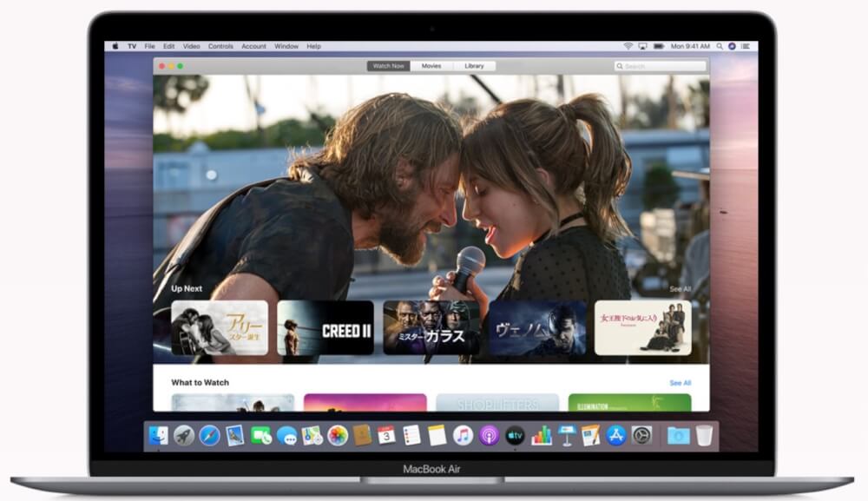Image resolution: width=868 pixels, height=501 pixels.
Task: Click See All beside What to Watch
Action: (x=681, y=383)
